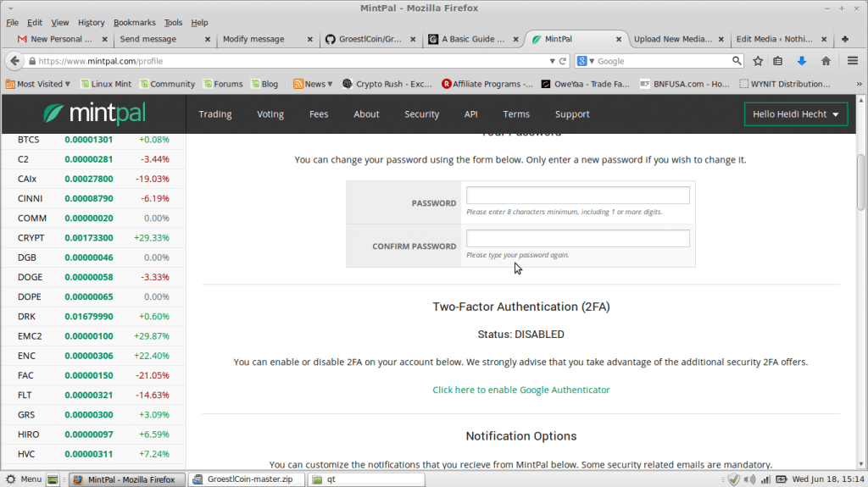Click the page vertical scrollbar thumb
This screenshot has width=868, height=487.
tap(861, 181)
